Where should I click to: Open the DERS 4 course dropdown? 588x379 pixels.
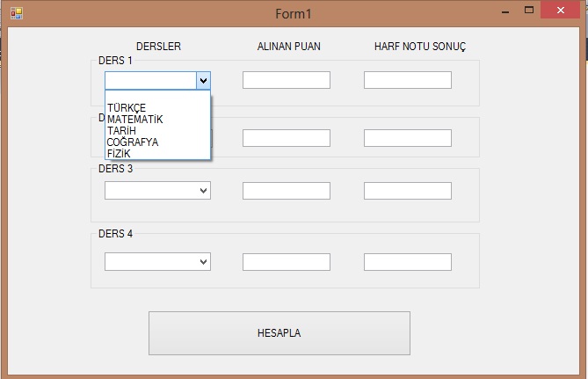click(x=157, y=261)
